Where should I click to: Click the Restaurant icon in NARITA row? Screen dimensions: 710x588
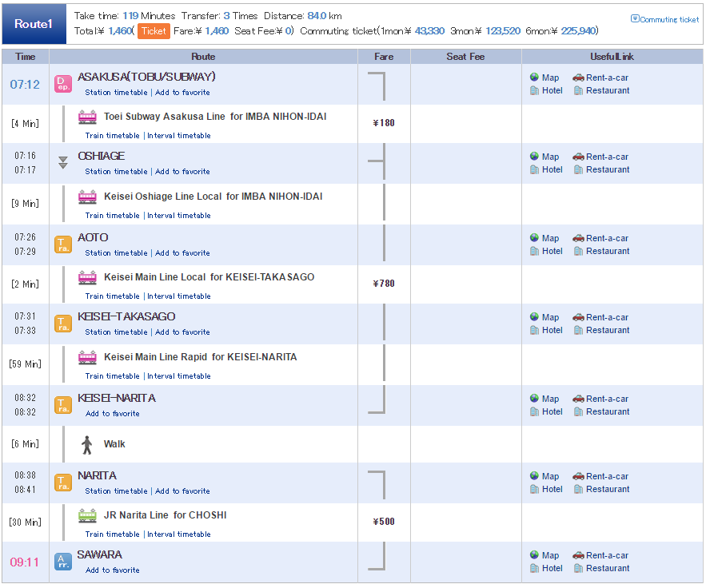578,489
